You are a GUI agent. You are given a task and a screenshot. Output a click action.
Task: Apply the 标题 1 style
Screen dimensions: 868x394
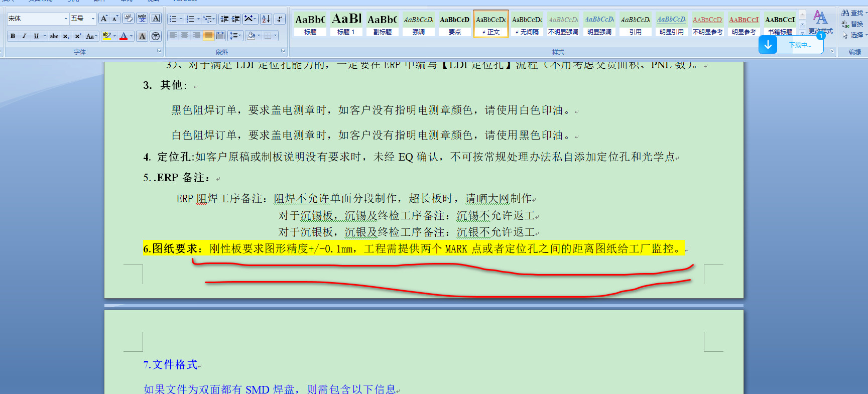pyautogui.click(x=346, y=24)
